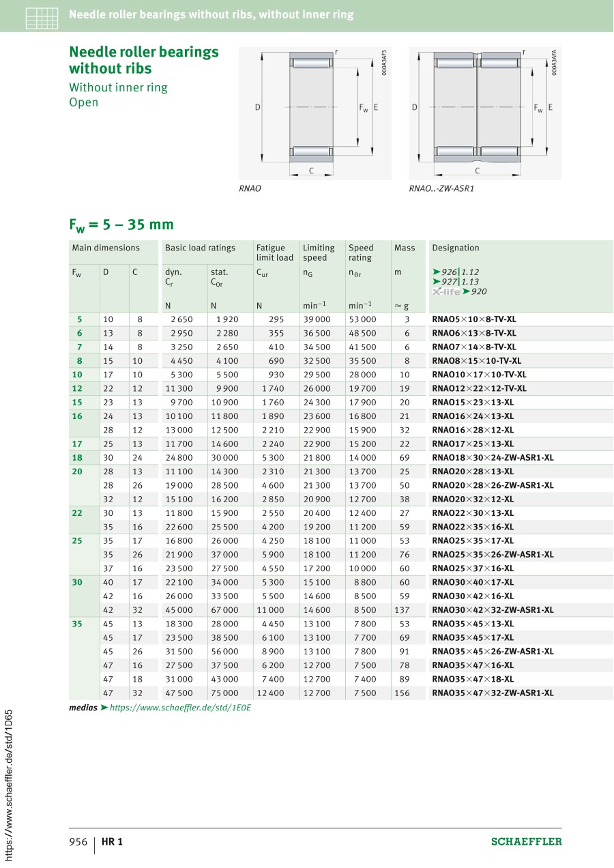The image size is (614, 868).
Task: Click the page number 956 in the footer
Action: tap(78, 841)
